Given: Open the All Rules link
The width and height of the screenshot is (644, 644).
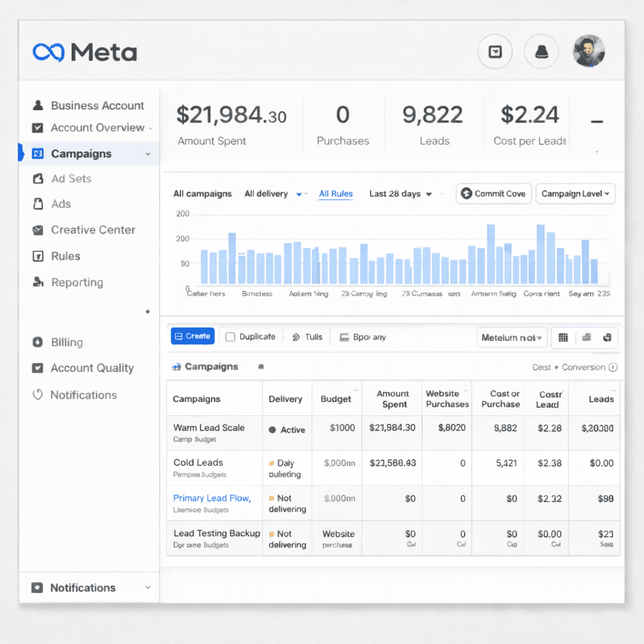Looking at the screenshot, I should click(336, 194).
